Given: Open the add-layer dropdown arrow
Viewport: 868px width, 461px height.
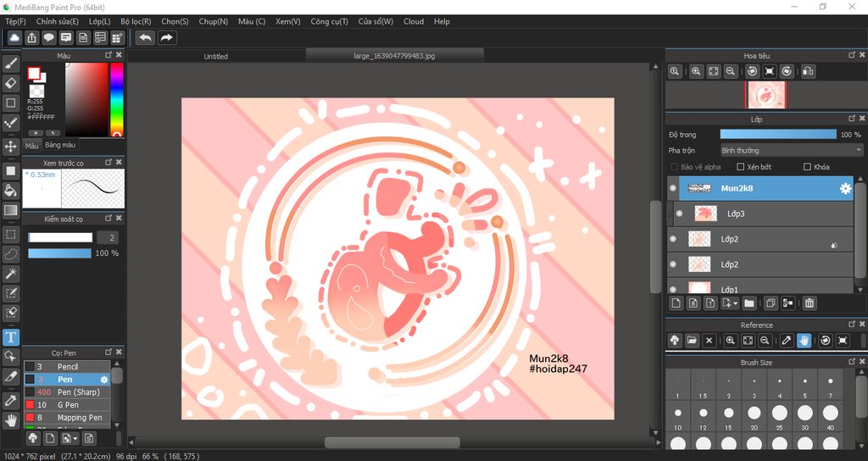Looking at the screenshot, I should pos(735,303).
